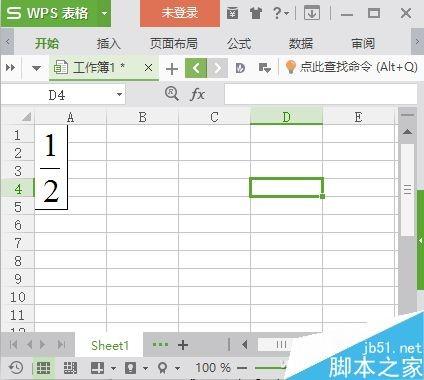The height and width of the screenshot is (380, 424).
Task: Switch to the 公式 tab
Action: pyautogui.click(x=239, y=43)
